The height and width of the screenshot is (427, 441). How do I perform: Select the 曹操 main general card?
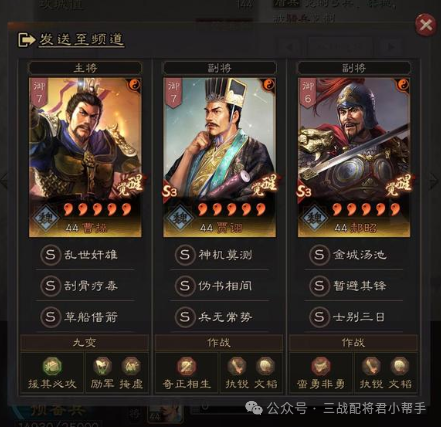pyautogui.click(x=85, y=157)
